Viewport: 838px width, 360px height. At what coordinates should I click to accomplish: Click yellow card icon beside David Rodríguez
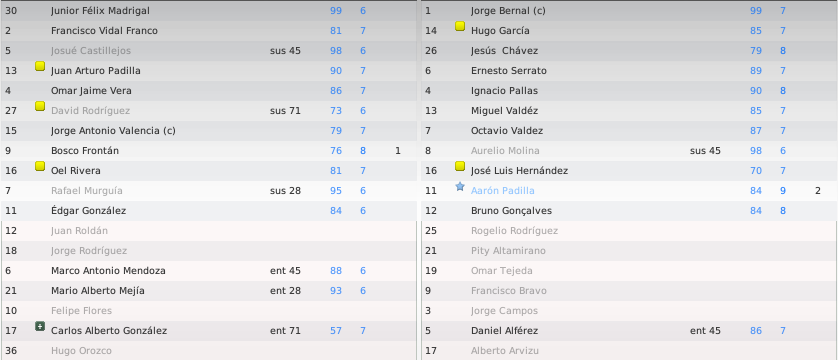click(x=40, y=106)
